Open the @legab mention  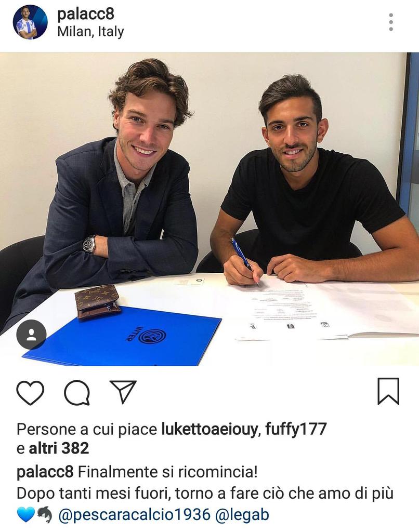(x=242, y=515)
